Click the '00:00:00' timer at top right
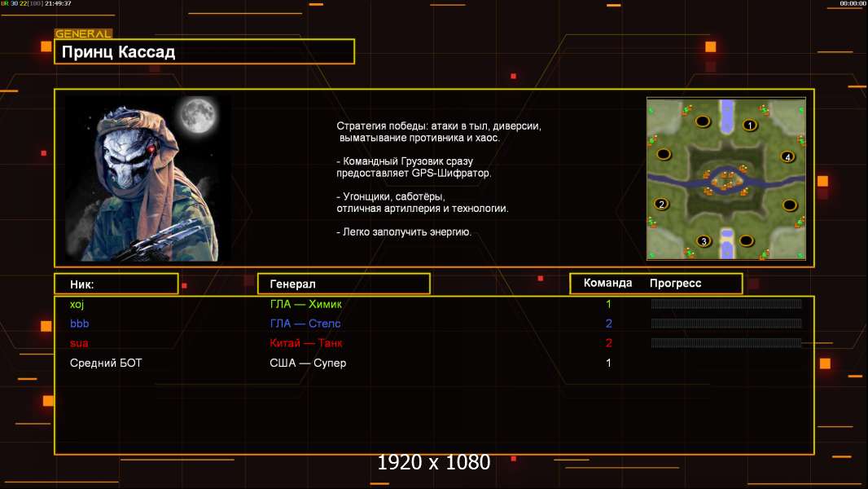The image size is (868, 489). click(853, 3)
